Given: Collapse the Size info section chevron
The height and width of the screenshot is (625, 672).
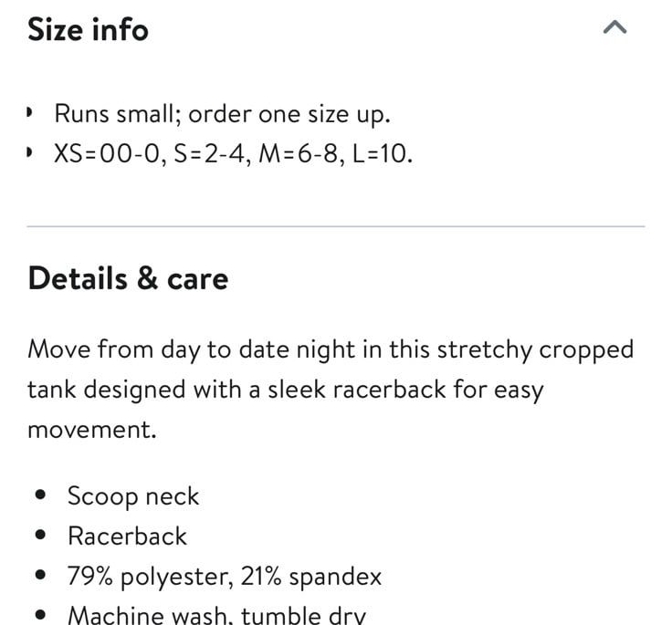Looking at the screenshot, I should click(x=615, y=27).
